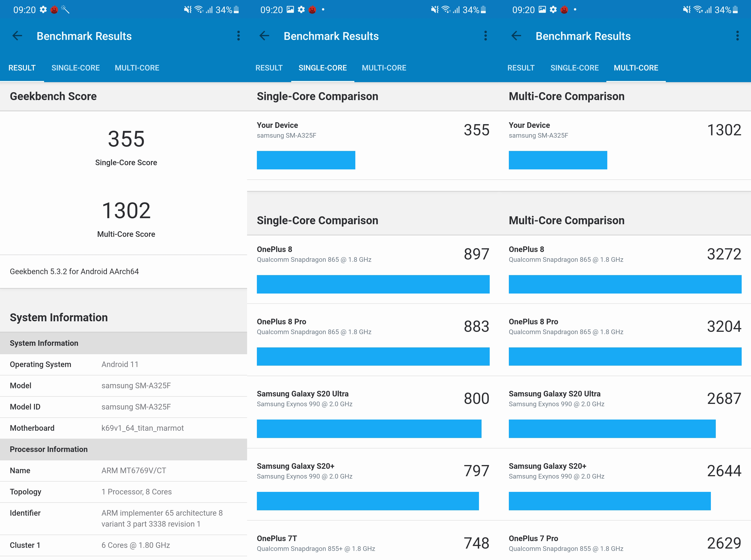Screen dimensions: 751x560
Task: Tap the 355 Single-Core Score value
Action: coord(126,139)
